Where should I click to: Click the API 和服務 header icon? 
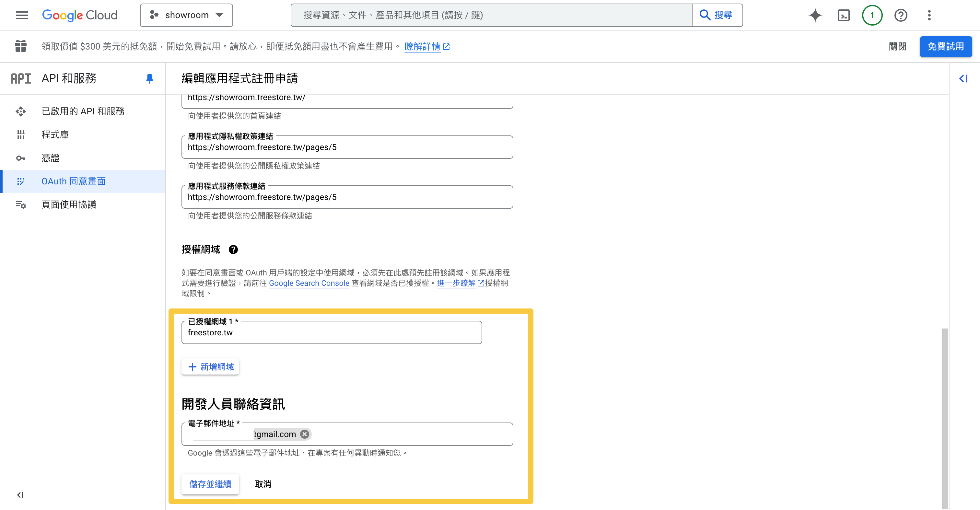21,78
